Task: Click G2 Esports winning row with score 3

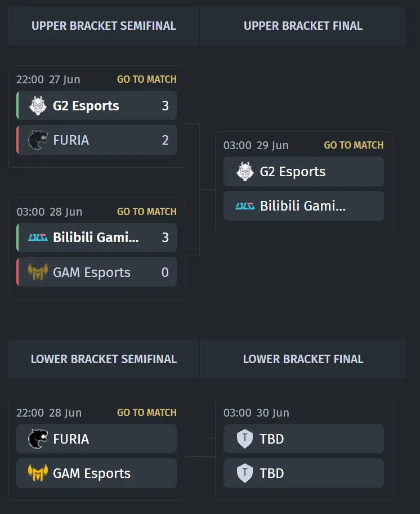Action: point(96,105)
